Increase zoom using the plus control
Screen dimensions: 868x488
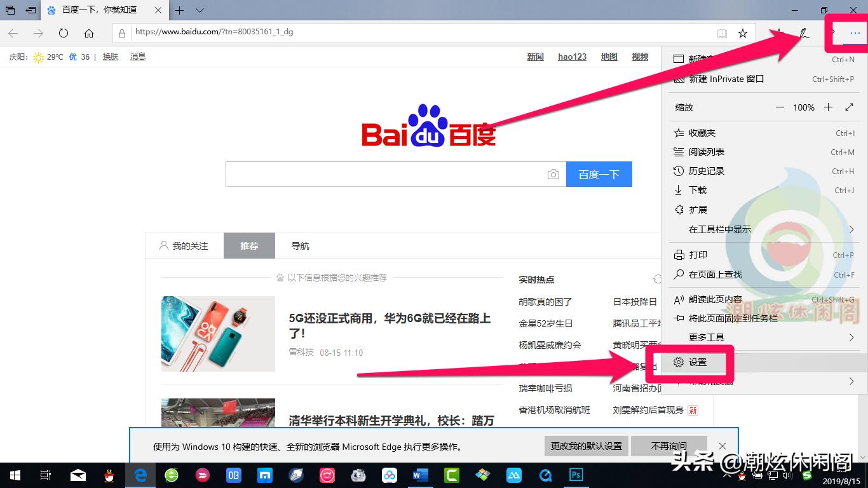pyautogui.click(x=828, y=107)
